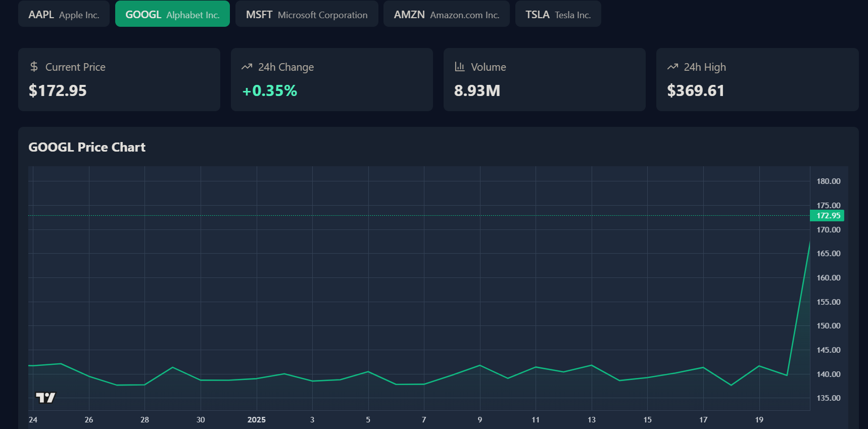
Task: Click the 8.93M volume value
Action: 477,90
